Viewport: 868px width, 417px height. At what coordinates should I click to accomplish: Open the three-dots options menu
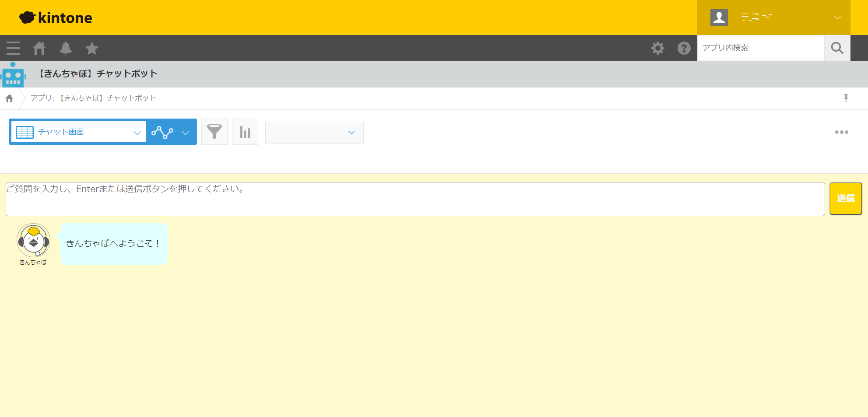click(841, 132)
